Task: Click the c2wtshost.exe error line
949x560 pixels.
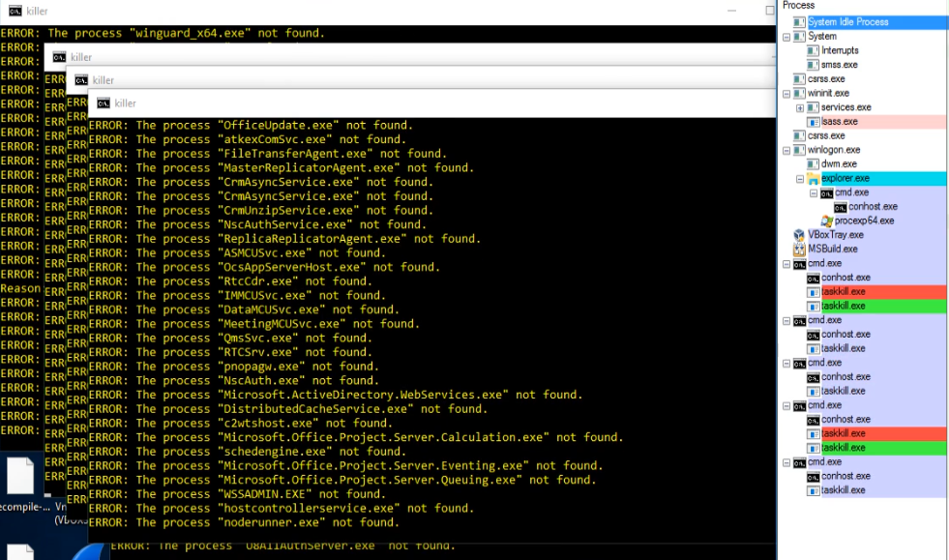Action: [240, 424]
